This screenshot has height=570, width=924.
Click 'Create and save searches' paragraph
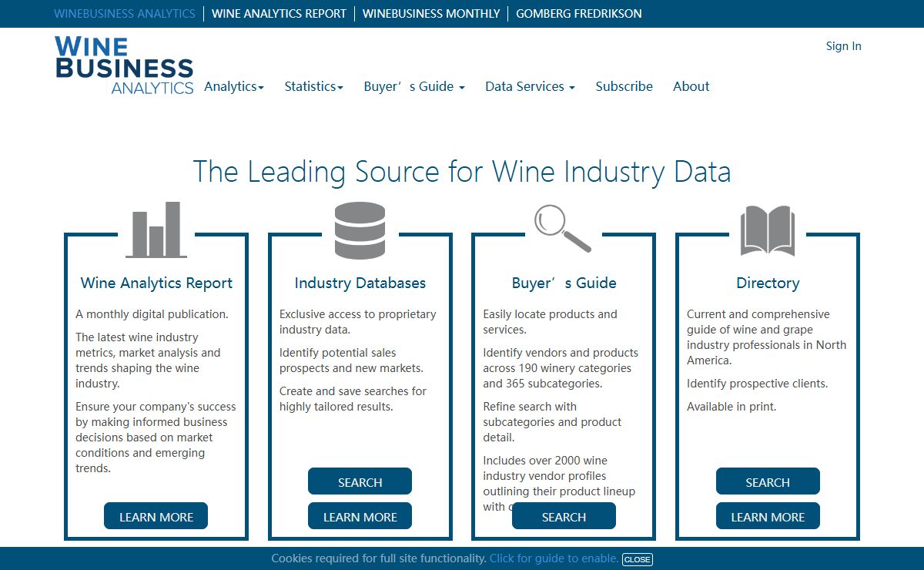coord(353,399)
